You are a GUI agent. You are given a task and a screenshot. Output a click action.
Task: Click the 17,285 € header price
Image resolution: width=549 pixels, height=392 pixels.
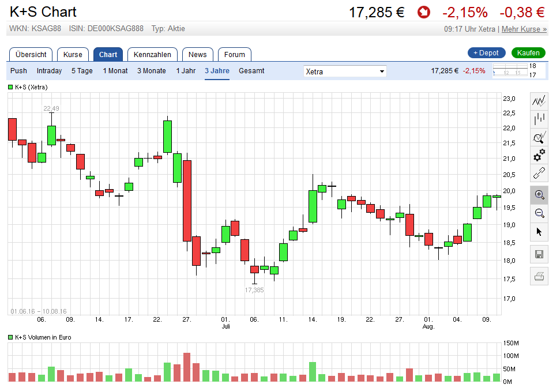click(x=377, y=13)
